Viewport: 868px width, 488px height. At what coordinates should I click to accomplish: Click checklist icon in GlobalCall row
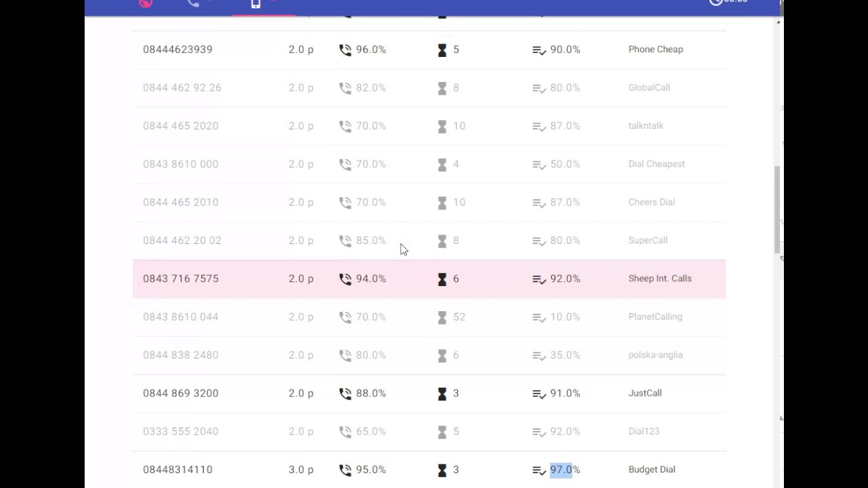539,87
